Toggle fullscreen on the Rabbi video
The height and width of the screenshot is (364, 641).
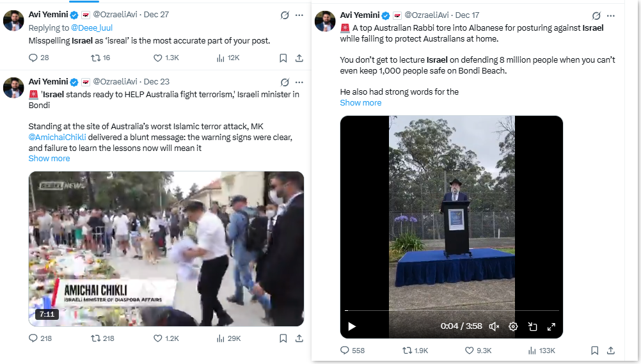tap(551, 326)
